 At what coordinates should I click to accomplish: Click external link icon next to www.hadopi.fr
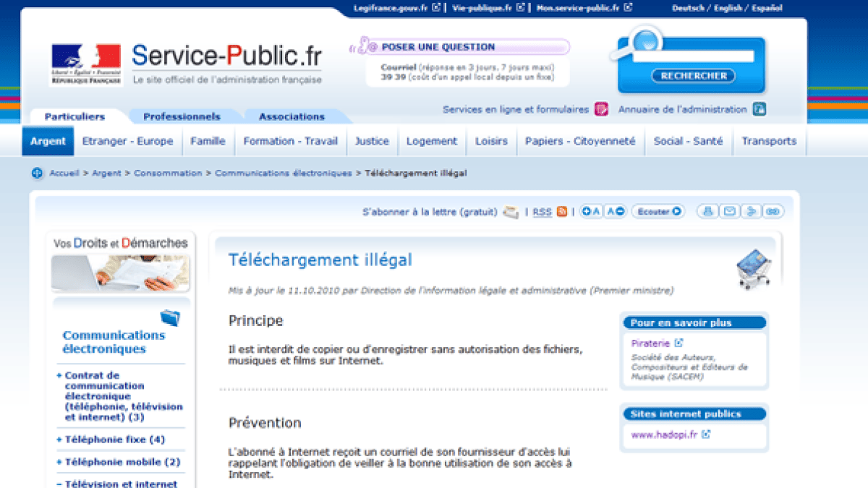pyautogui.click(x=707, y=435)
